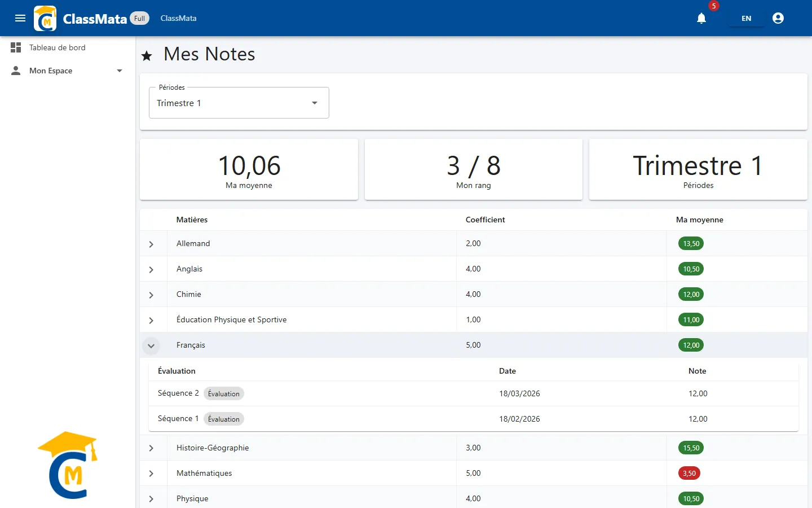Collapse the Français subject row
812x508 pixels.
[151, 345]
